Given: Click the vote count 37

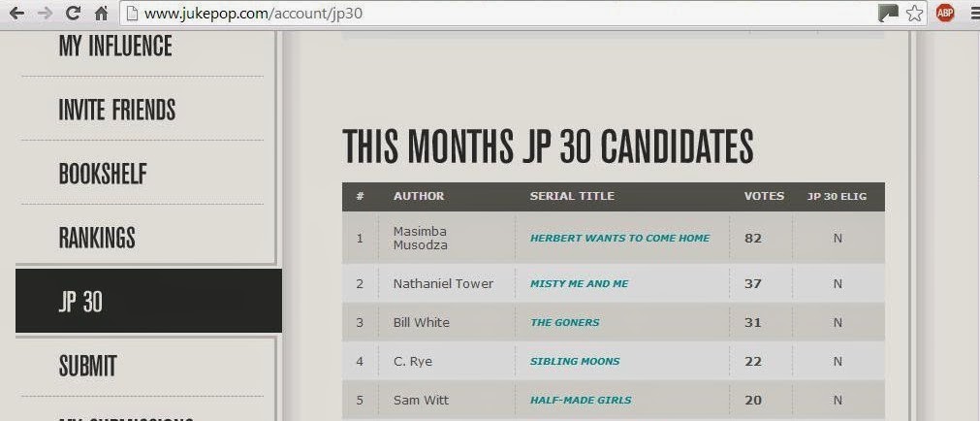Looking at the screenshot, I should 753,283.
